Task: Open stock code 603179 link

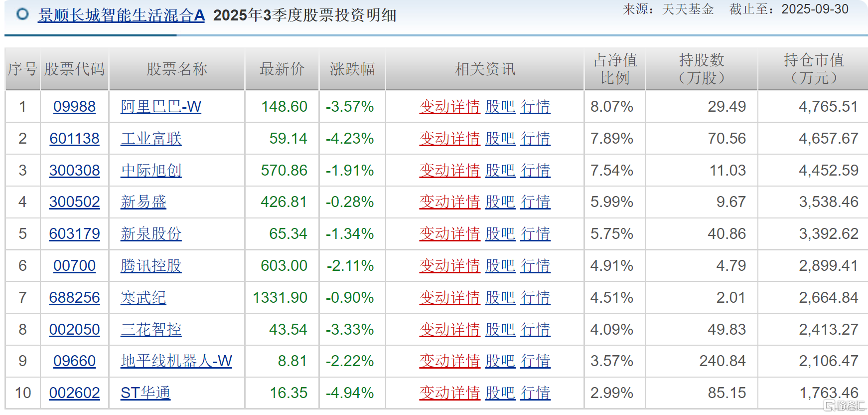Action: click(x=74, y=234)
